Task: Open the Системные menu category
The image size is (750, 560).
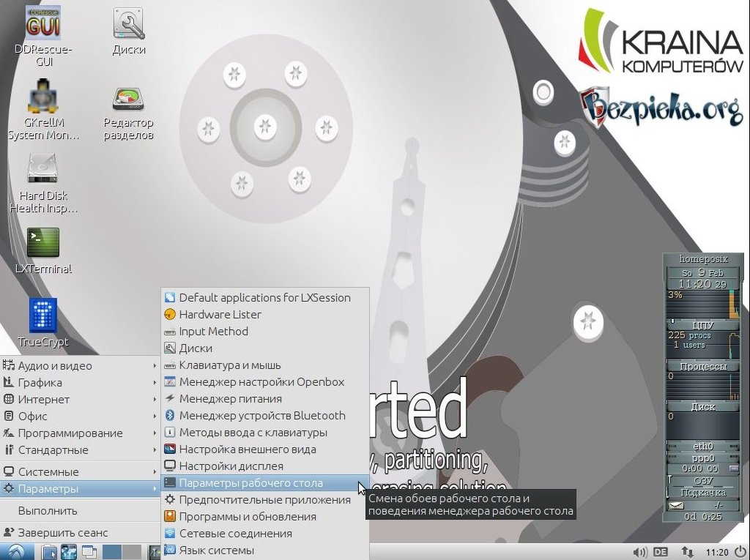Action: (x=80, y=472)
